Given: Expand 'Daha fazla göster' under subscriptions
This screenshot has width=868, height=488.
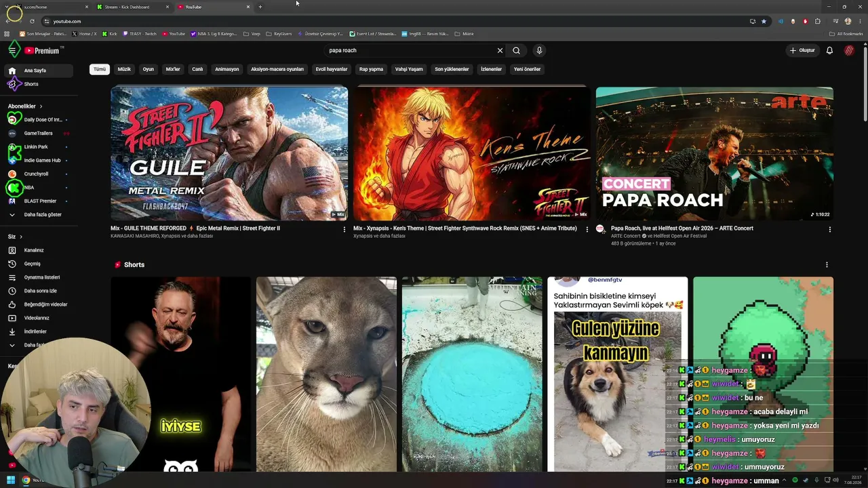Looking at the screenshot, I should pos(37,215).
